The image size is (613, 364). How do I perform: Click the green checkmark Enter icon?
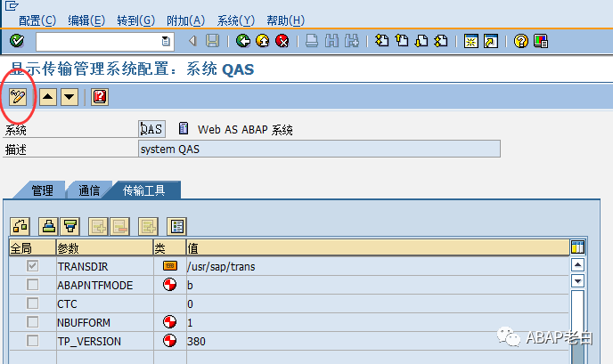tap(17, 41)
